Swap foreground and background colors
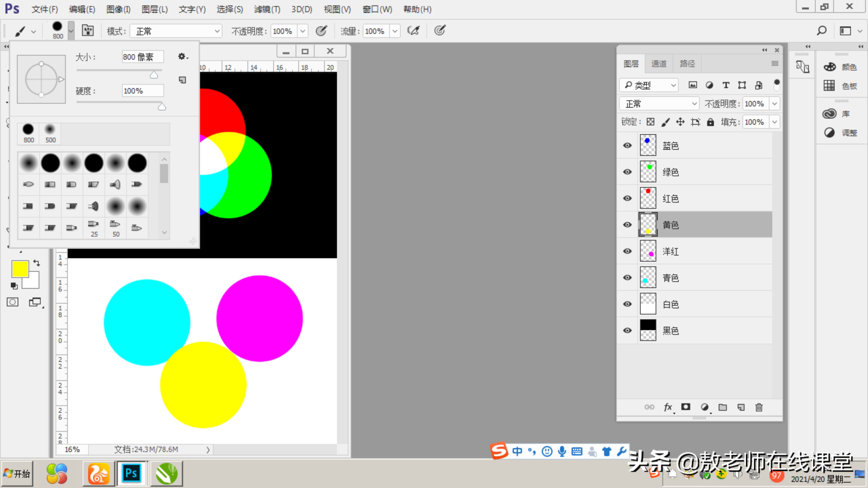This screenshot has height=488, width=868. tap(36, 263)
